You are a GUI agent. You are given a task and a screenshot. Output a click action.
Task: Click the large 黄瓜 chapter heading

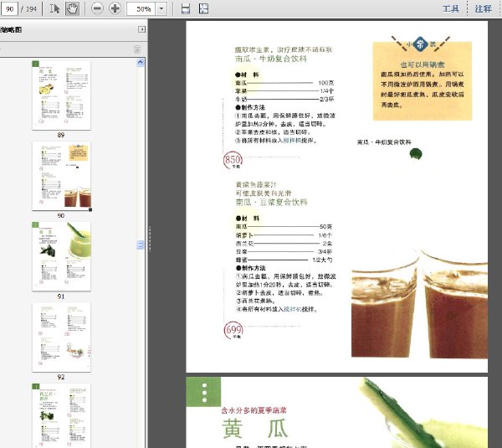click(255, 429)
